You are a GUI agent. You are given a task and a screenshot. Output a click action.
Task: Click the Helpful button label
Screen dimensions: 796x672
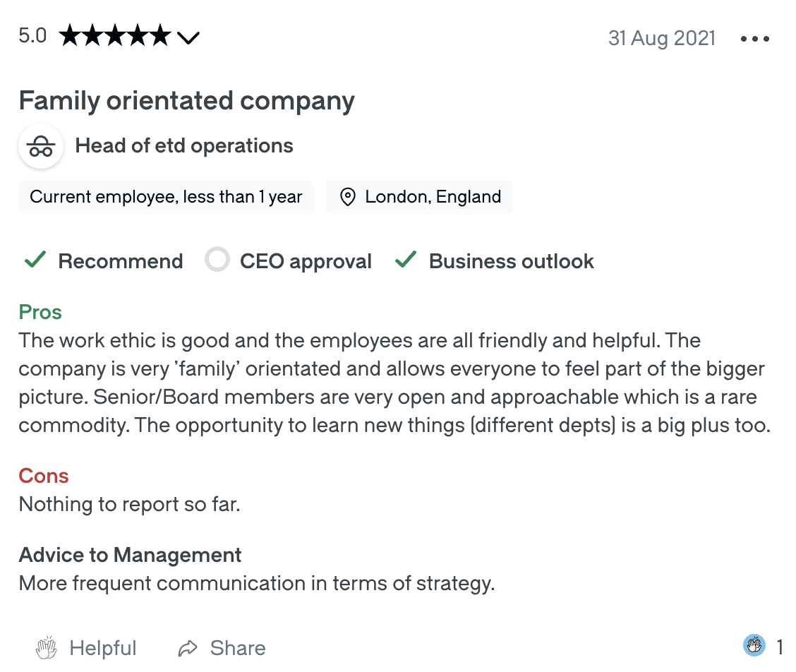coord(103,648)
